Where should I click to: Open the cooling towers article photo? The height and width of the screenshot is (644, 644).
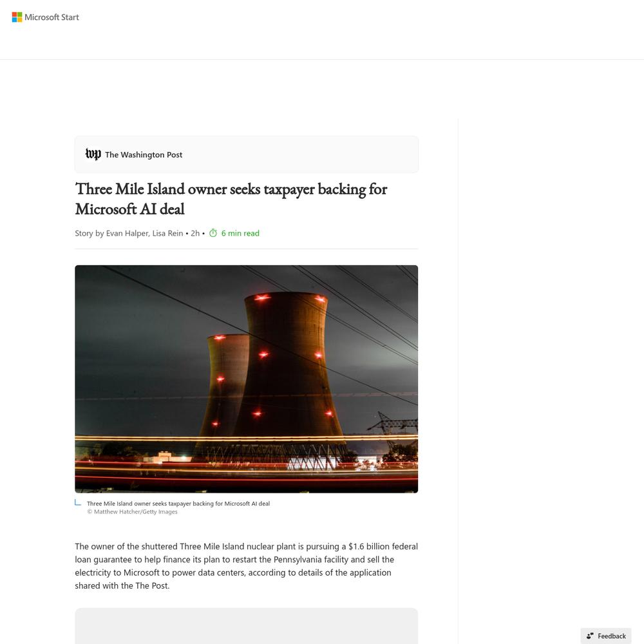pyautogui.click(x=247, y=379)
